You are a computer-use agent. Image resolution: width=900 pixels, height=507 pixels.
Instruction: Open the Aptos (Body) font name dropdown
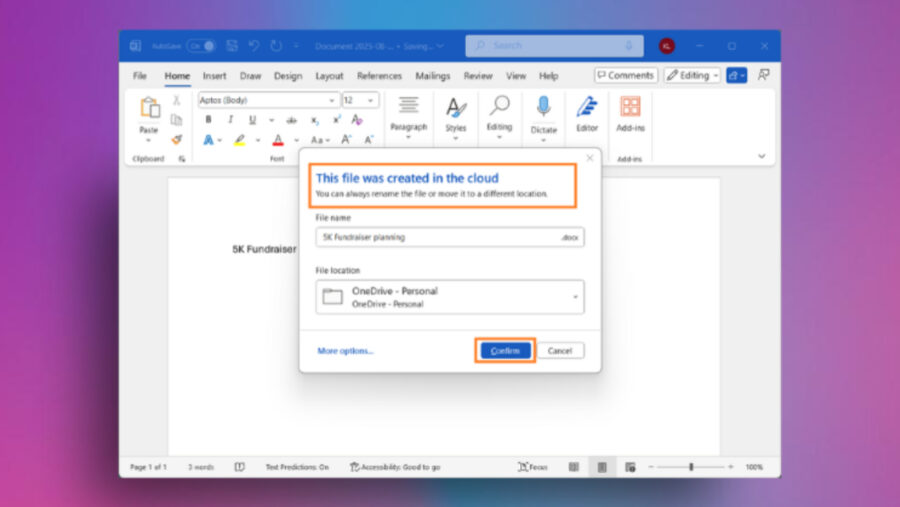(x=331, y=100)
